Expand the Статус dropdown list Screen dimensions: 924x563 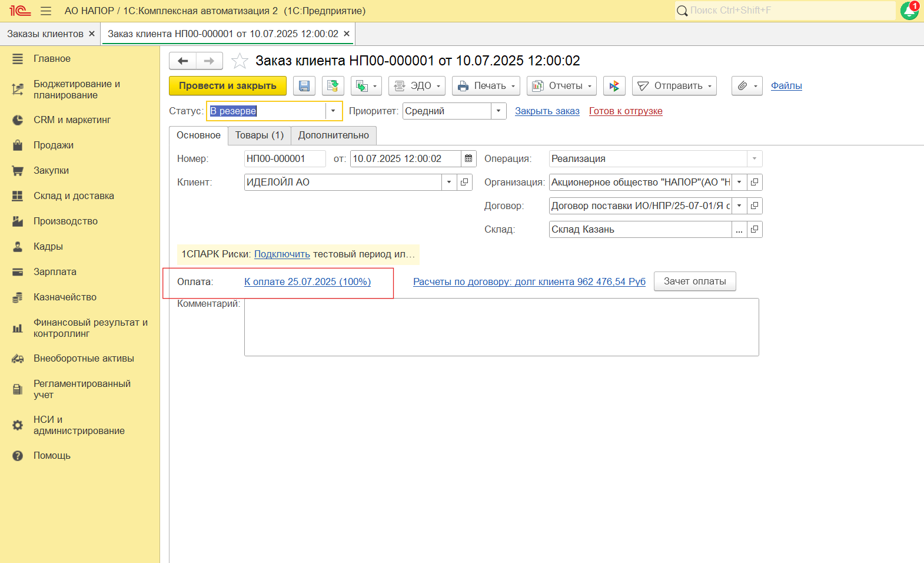pos(333,111)
